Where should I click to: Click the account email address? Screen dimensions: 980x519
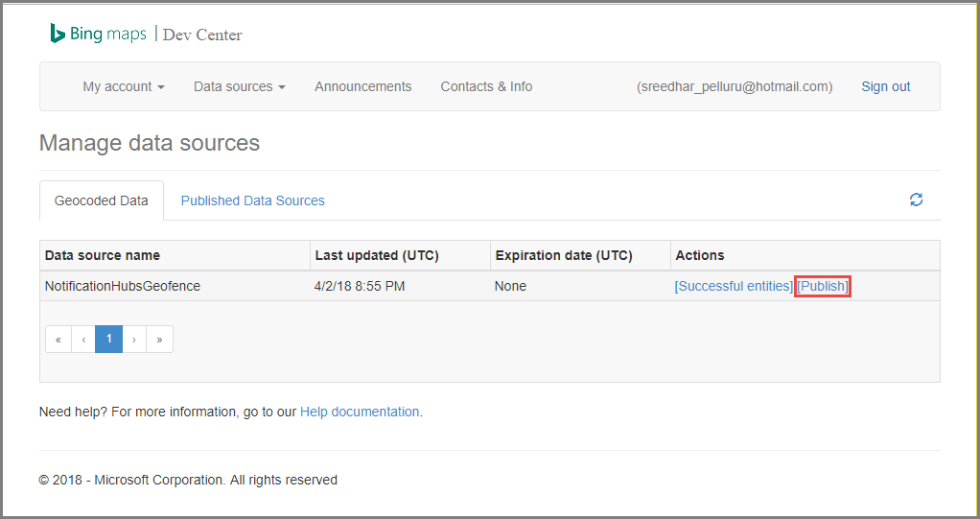(x=735, y=86)
